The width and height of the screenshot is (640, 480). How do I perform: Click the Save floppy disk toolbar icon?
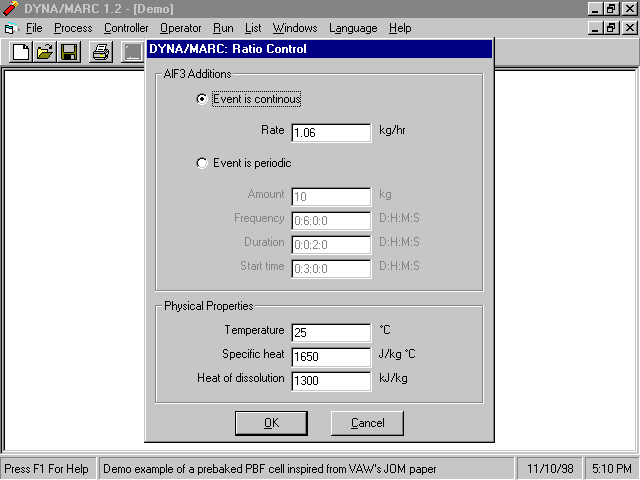[69, 52]
